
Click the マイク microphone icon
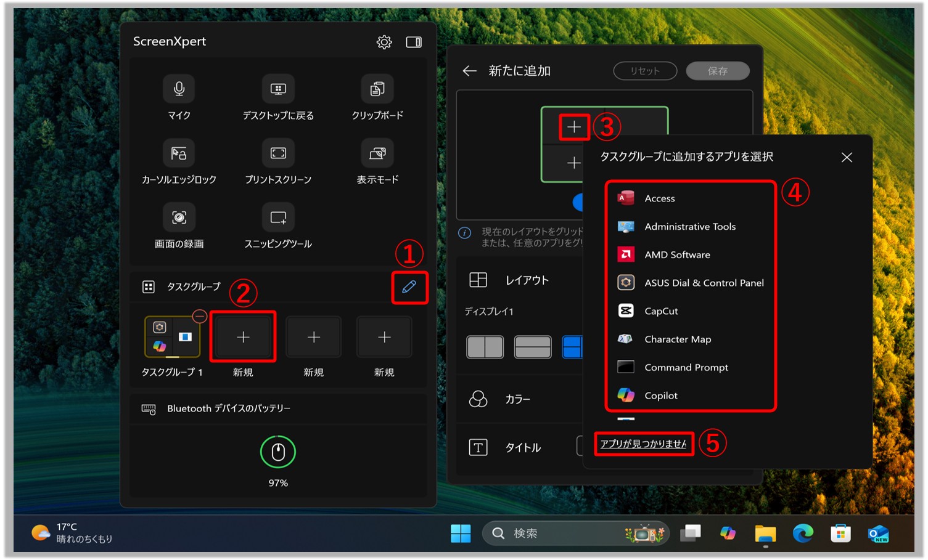[179, 89]
